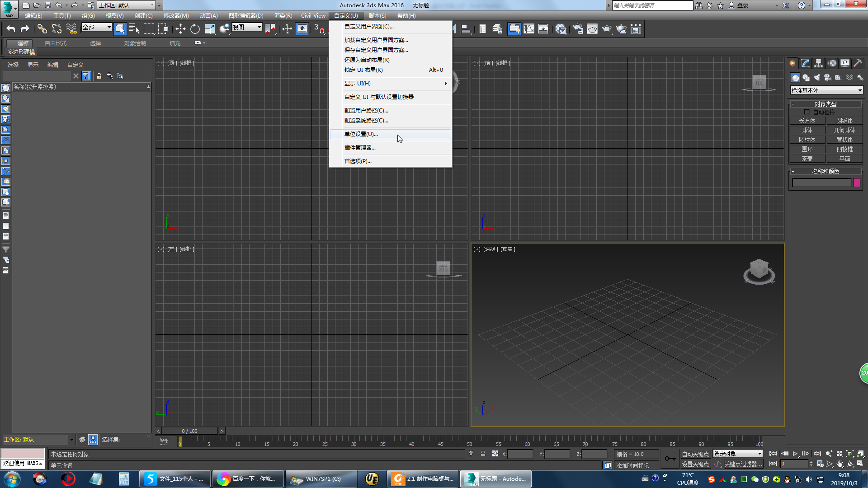Viewport: 868px width, 488px height.
Task: Click the magenta object color swatch
Action: pyautogui.click(x=857, y=183)
